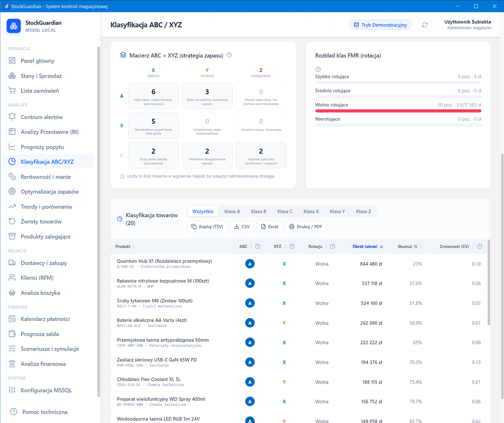Sort table by Skumul. % column
The height and width of the screenshot is (423, 504).
click(410, 247)
